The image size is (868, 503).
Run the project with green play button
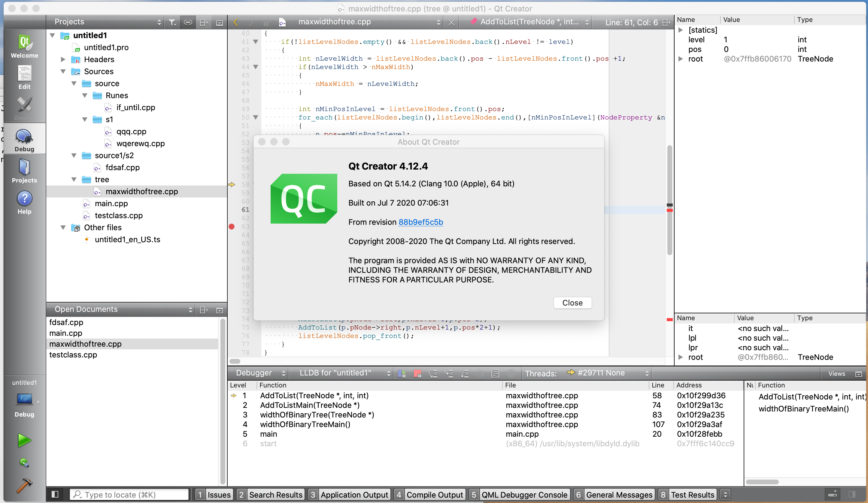tap(24, 440)
